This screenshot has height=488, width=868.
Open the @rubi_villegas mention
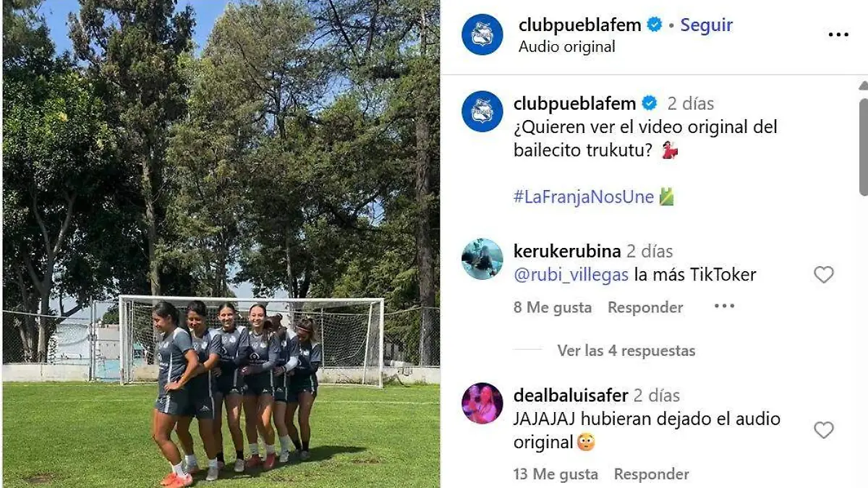click(571, 275)
